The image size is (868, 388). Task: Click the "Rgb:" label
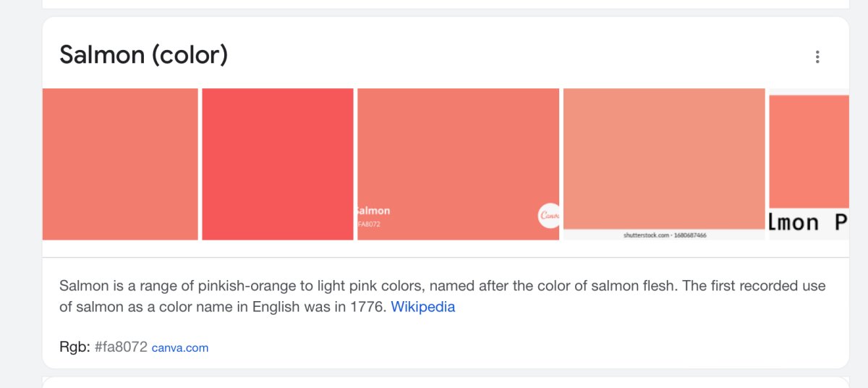(x=75, y=347)
